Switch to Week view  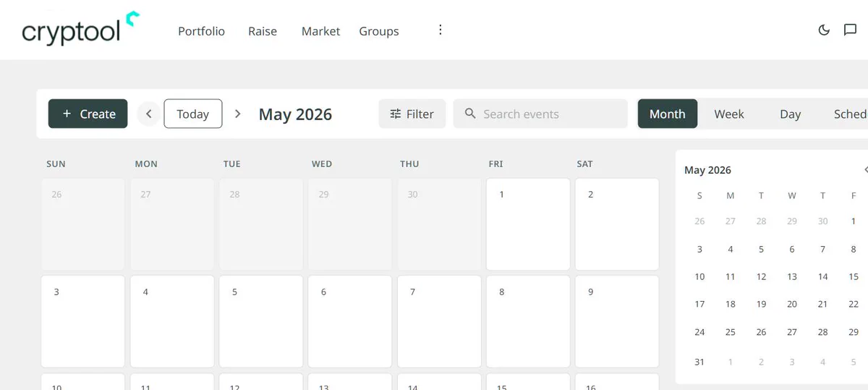(x=729, y=114)
